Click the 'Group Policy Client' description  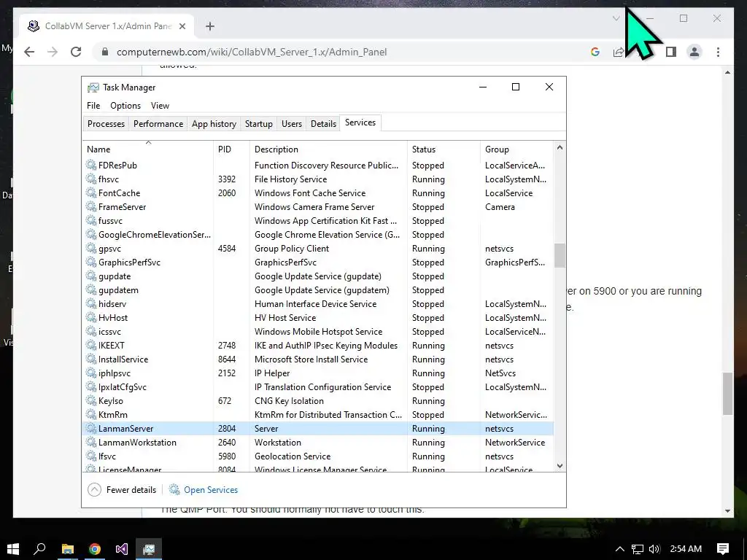click(x=292, y=248)
